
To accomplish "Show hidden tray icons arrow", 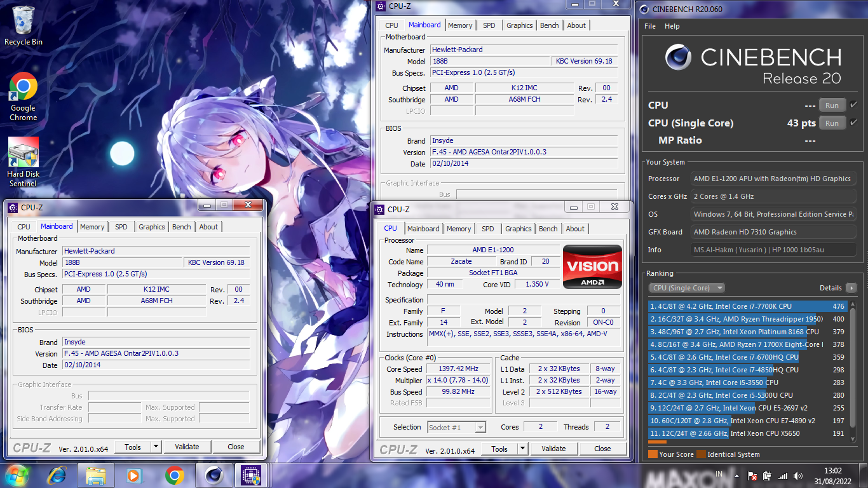I will (x=736, y=475).
